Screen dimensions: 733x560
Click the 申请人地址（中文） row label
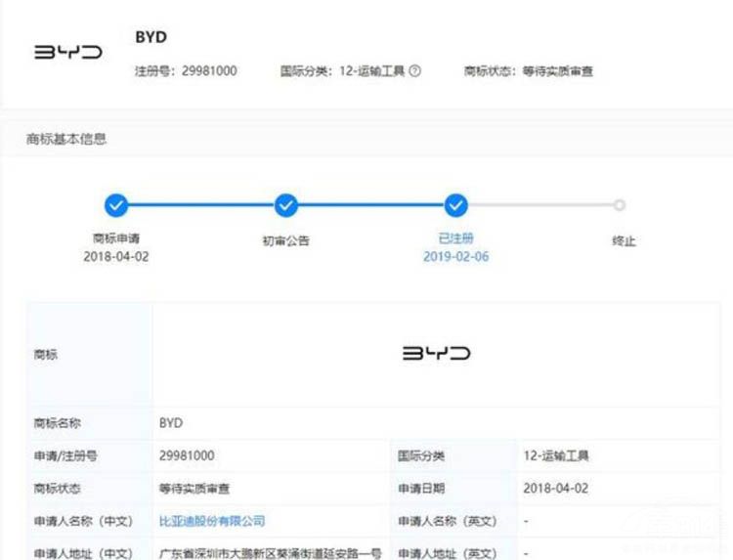pyautogui.click(x=83, y=553)
